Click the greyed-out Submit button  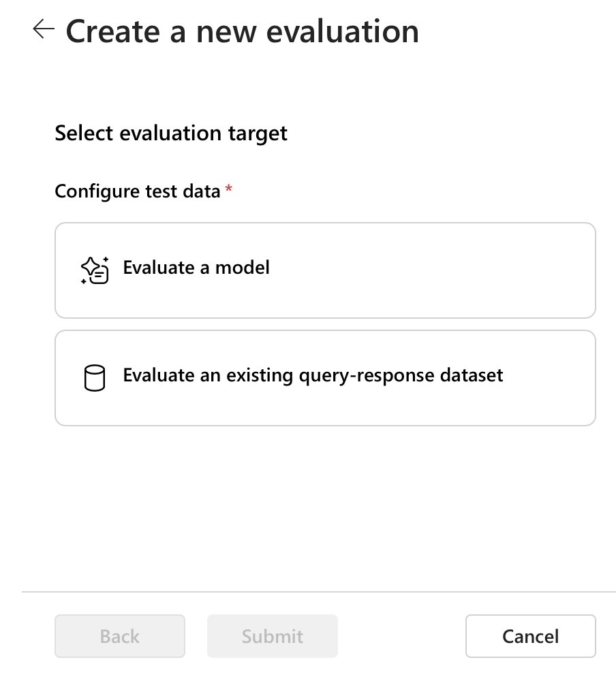(x=273, y=636)
